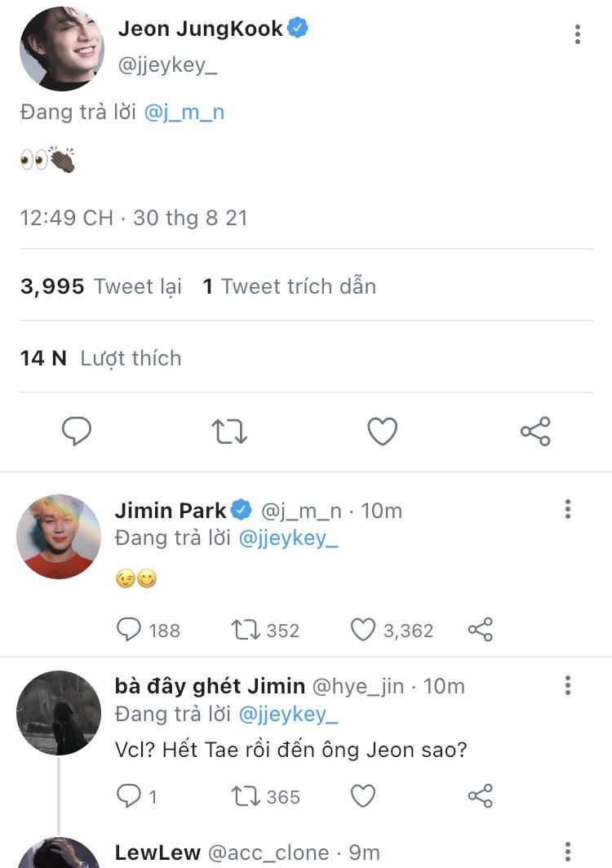Like the hye_jin comment
The image size is (612, 868).
[x=362, y=796]
